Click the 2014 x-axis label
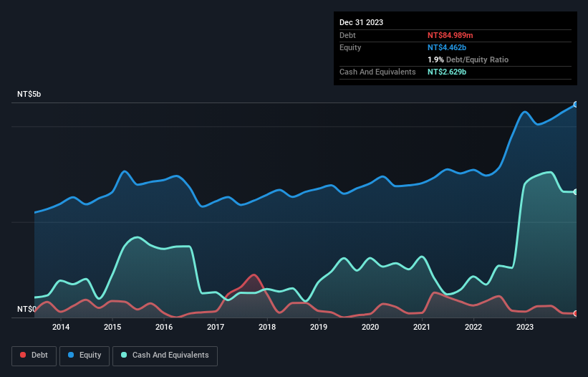The image size is (588, 377). point(61,327)
